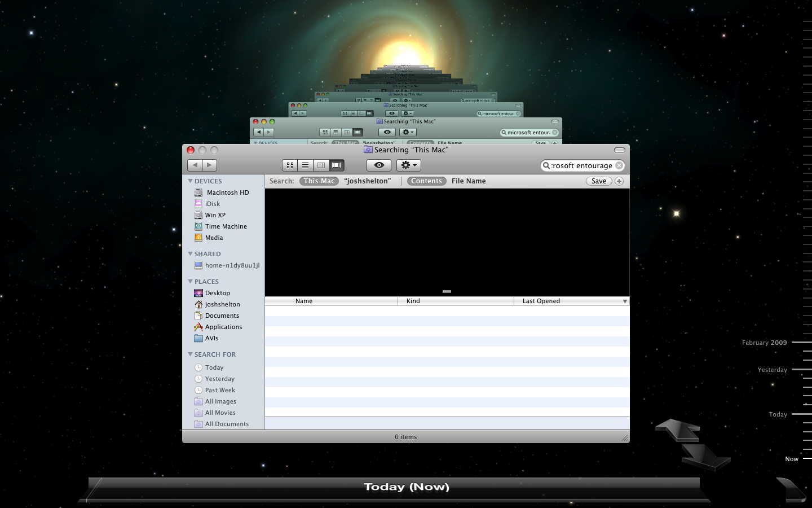Click the window resize grip corner
This screenshot has width=812, height=508.
click(x=625, y=438)
